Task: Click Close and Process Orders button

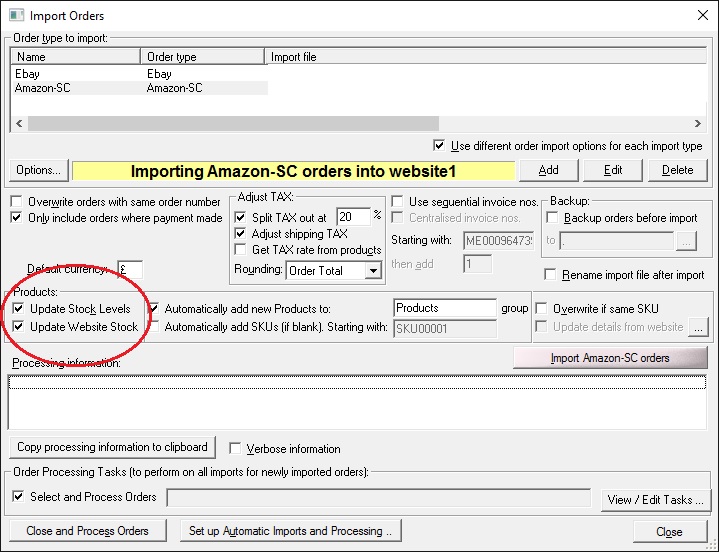Action: (x=88, y=531)
